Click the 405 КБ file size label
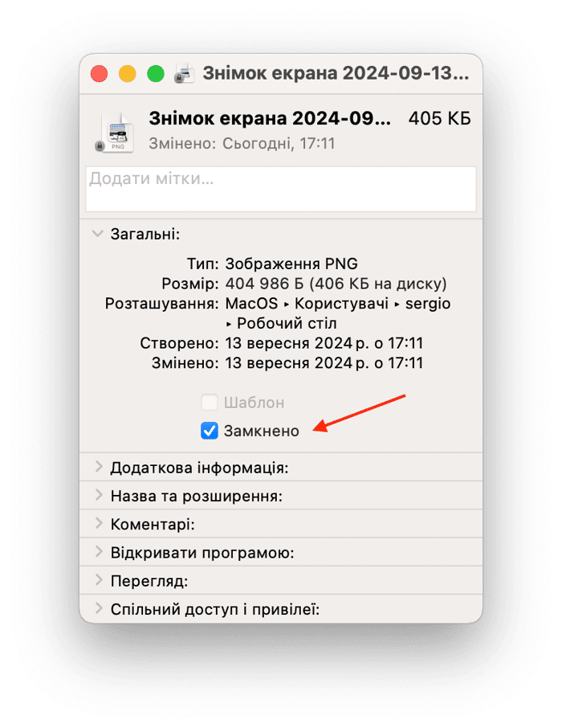562x728 pixels. coord(439,118)
